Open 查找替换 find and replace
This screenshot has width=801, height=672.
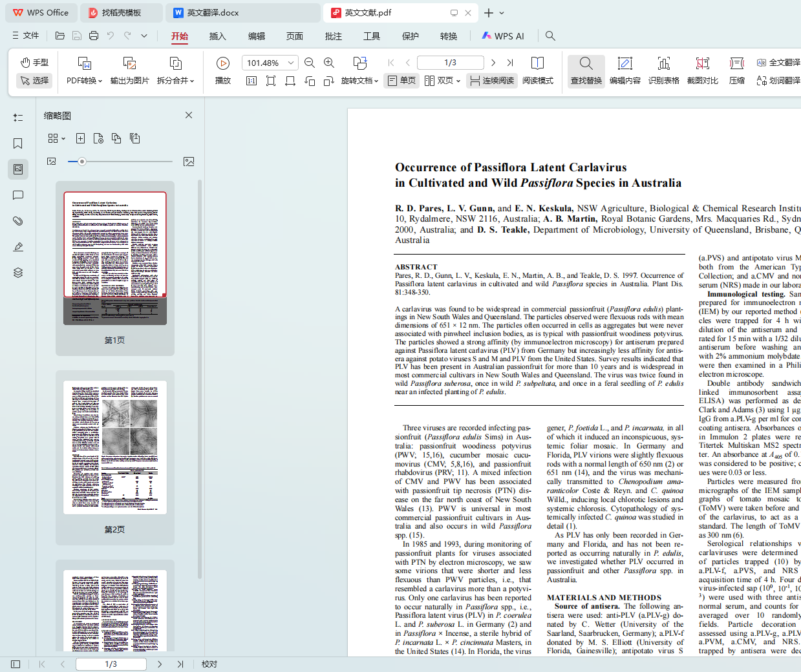coord(586,70)
